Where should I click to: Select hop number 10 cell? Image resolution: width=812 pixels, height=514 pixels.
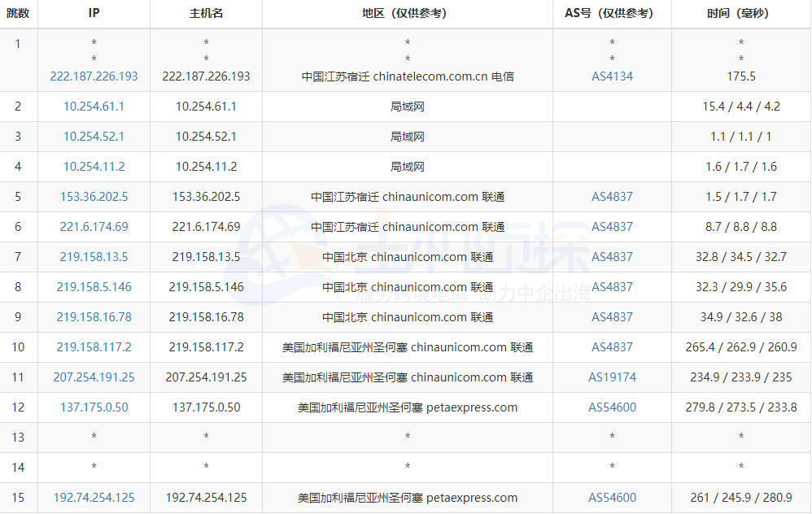[18, 346]
